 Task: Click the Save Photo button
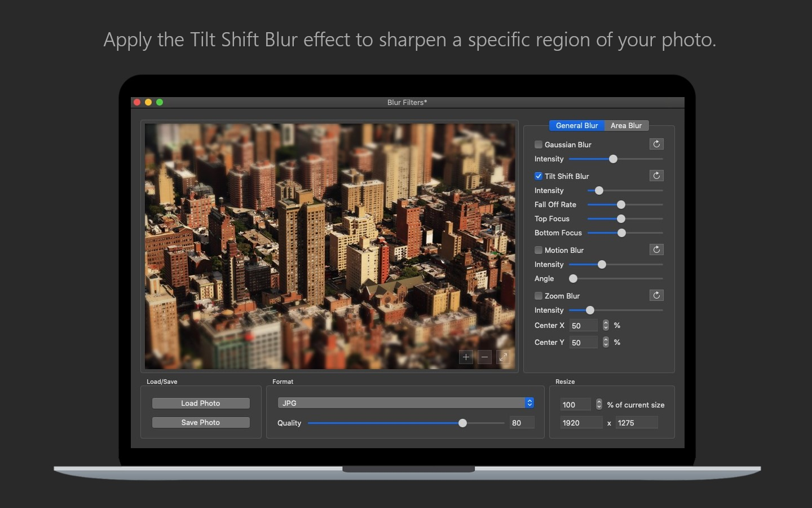[201, 422]
